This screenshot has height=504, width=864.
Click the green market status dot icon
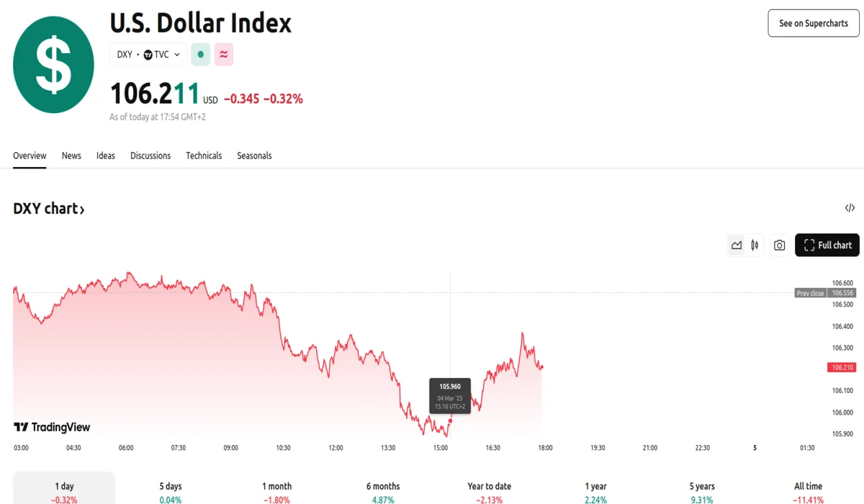pyautogui.click(x=201, y=55)
